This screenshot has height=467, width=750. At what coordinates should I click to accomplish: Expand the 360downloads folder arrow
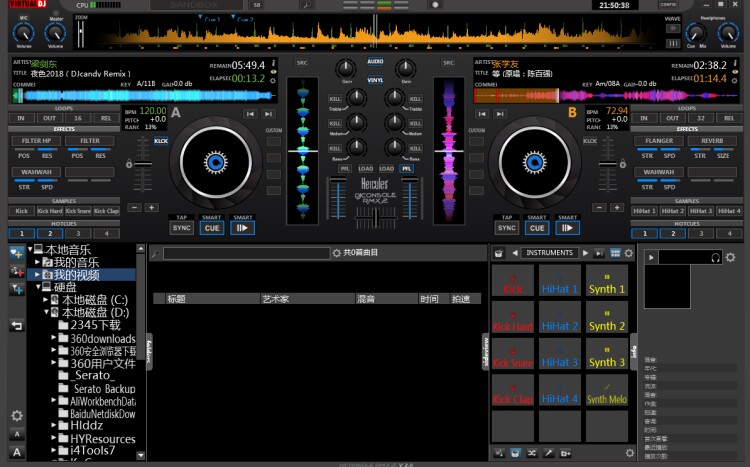[54, 337]
